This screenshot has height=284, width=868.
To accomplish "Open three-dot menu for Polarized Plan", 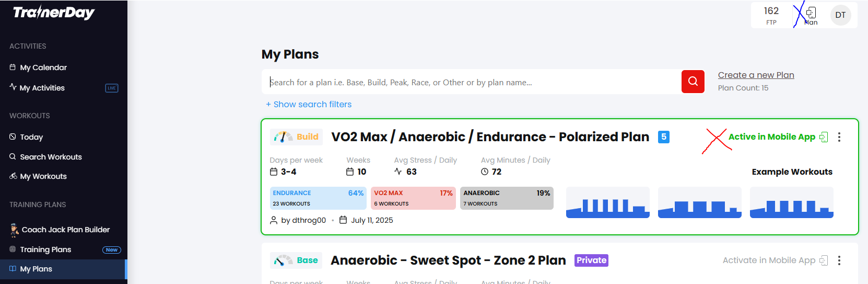I will 839,137.
